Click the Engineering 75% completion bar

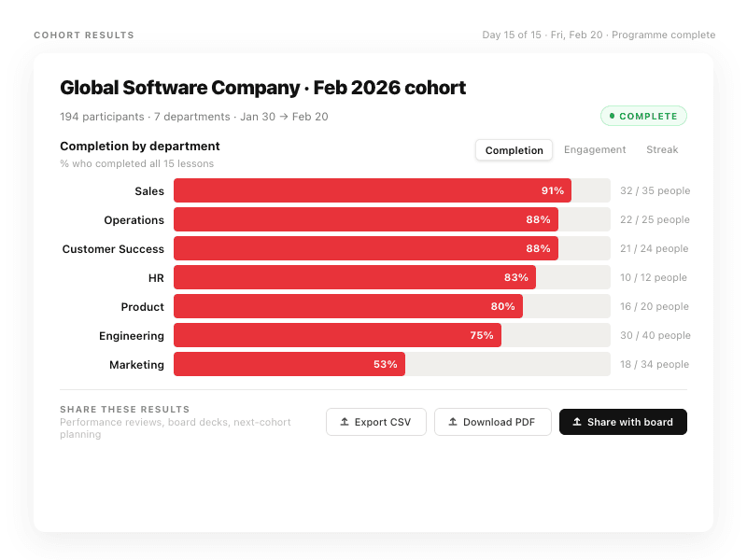pos(337,335)
